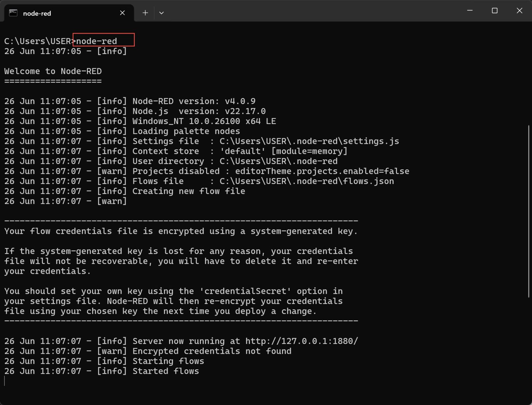
Task: Click the node-red tab title text
Action: click(x=36, y=13)
